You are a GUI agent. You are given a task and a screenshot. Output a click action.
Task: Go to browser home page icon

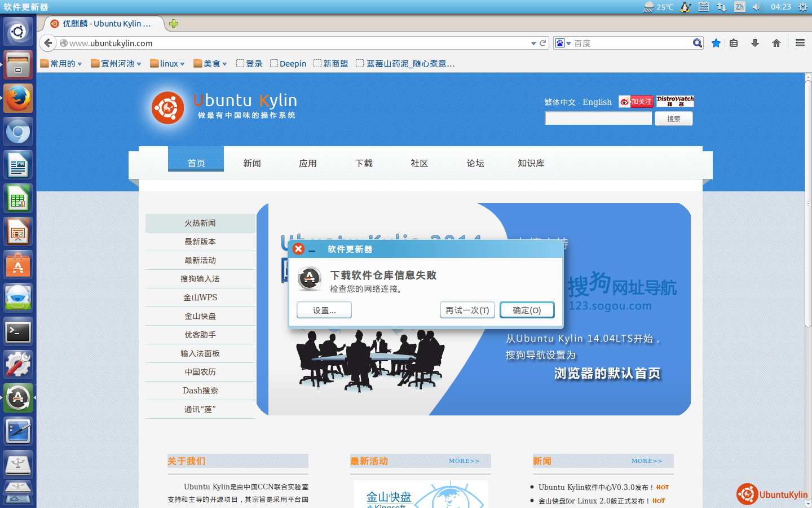click(x=776, y=43)
